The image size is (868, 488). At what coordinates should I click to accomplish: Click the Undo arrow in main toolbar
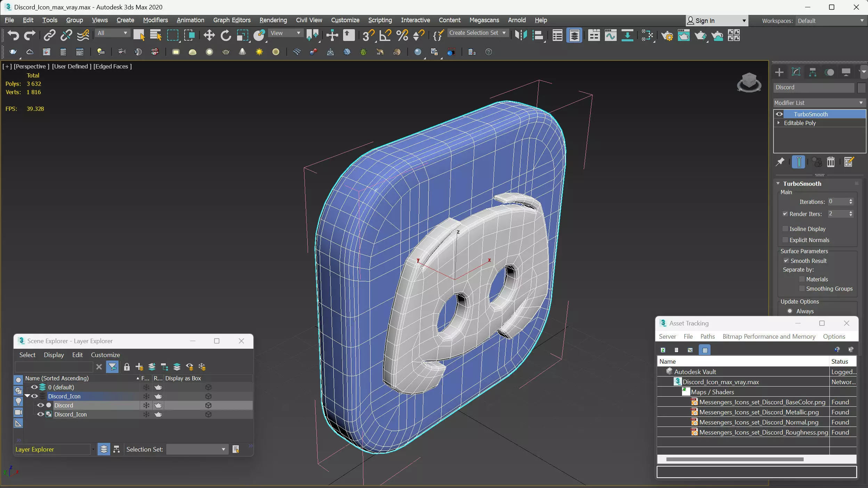click(x=13, y=35)
